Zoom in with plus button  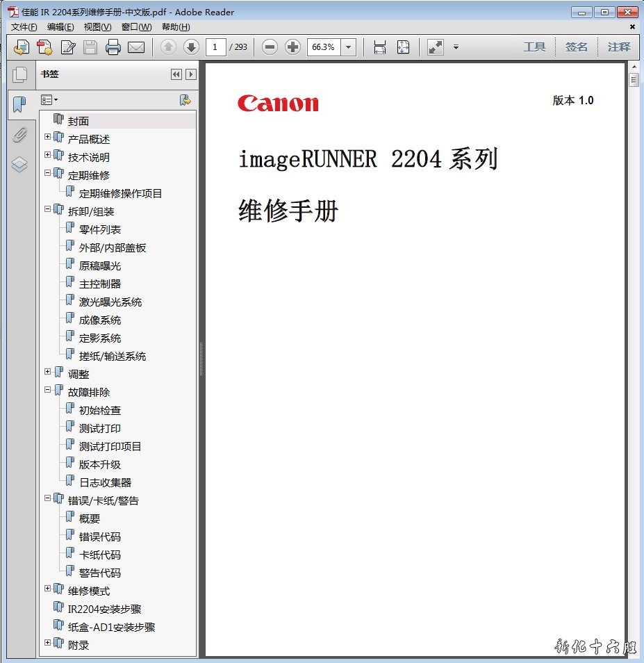tap(293, 47)
